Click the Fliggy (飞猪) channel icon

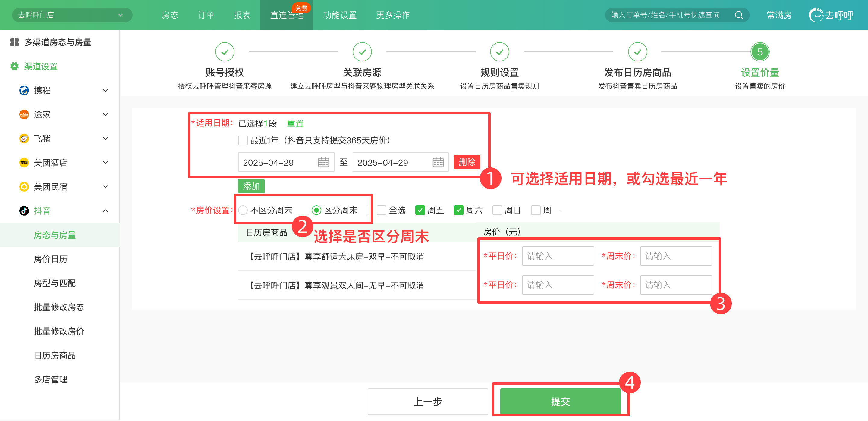pos(24,139)
